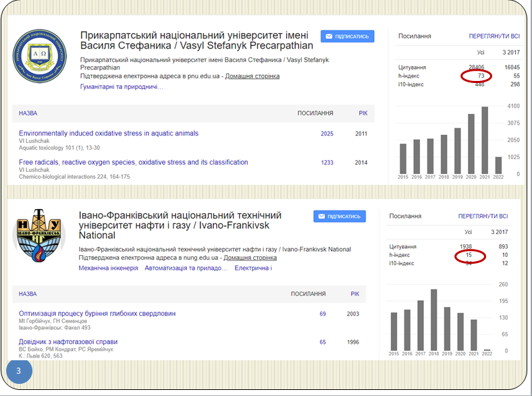
Task: Open Оптимізація процесу буріння глибоких свердловин
Action: click(x=97, y=313)
